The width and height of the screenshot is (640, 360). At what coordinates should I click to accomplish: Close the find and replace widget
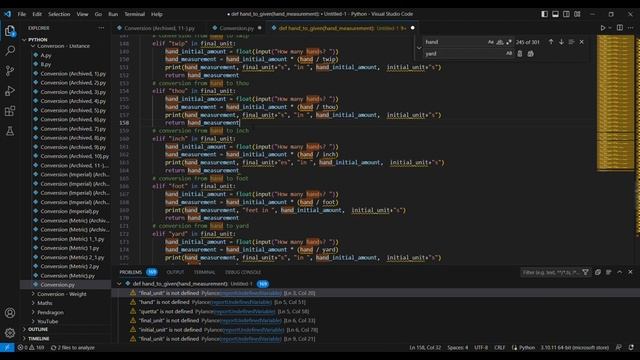pyautogui.click(x=582, y=42)
